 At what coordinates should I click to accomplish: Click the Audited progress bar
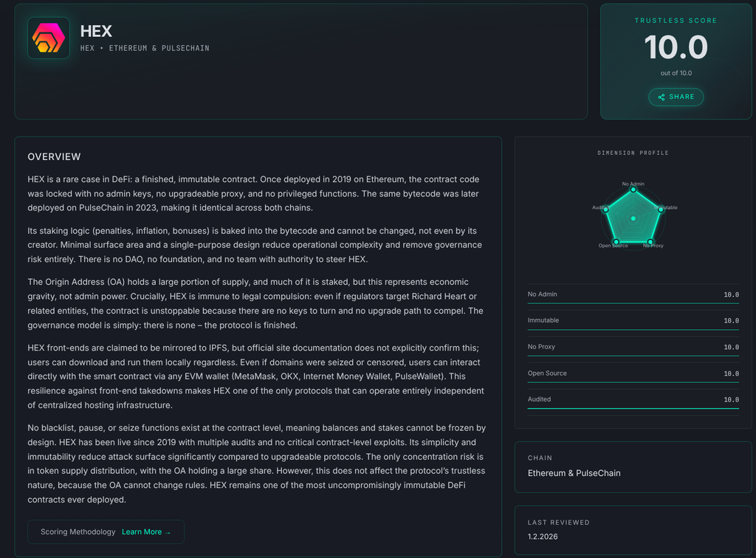pyautogui.click(x=633, y=409)
